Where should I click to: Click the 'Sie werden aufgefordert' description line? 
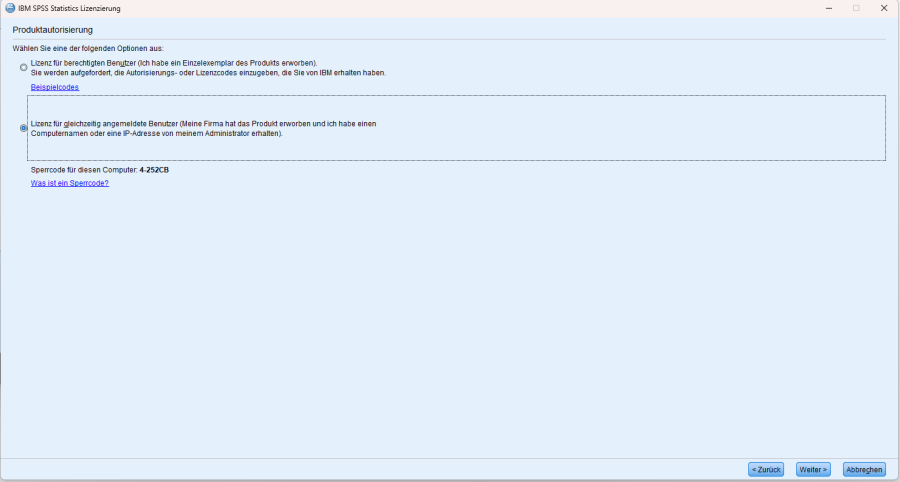[208, 73]
